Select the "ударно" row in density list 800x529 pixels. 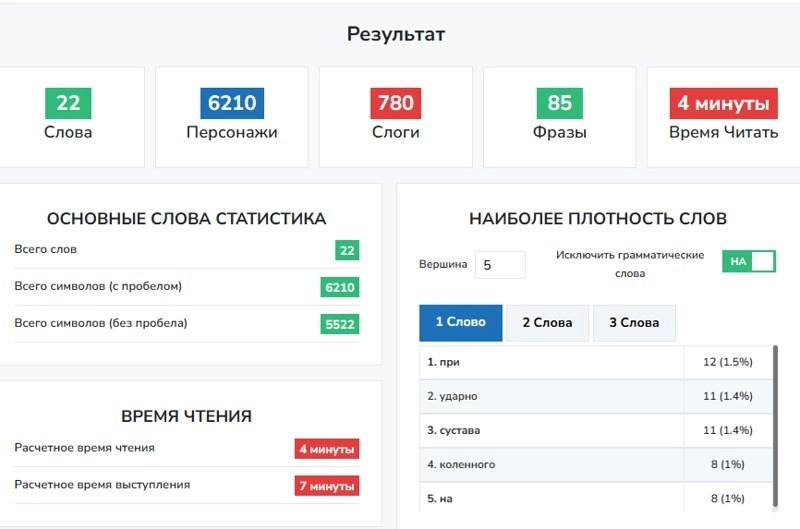tap(550, 396)
